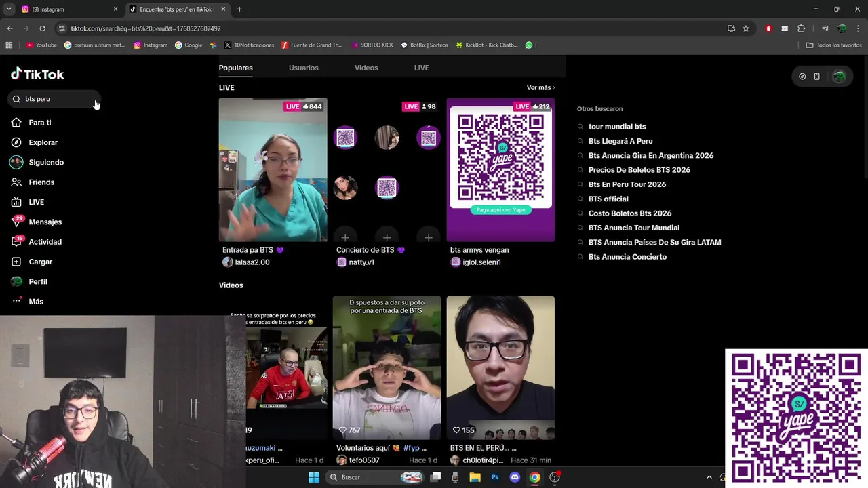868x488 pixels.
Task: Search 'Bts En Peru Tour 2026'
Action: point(627,184)
